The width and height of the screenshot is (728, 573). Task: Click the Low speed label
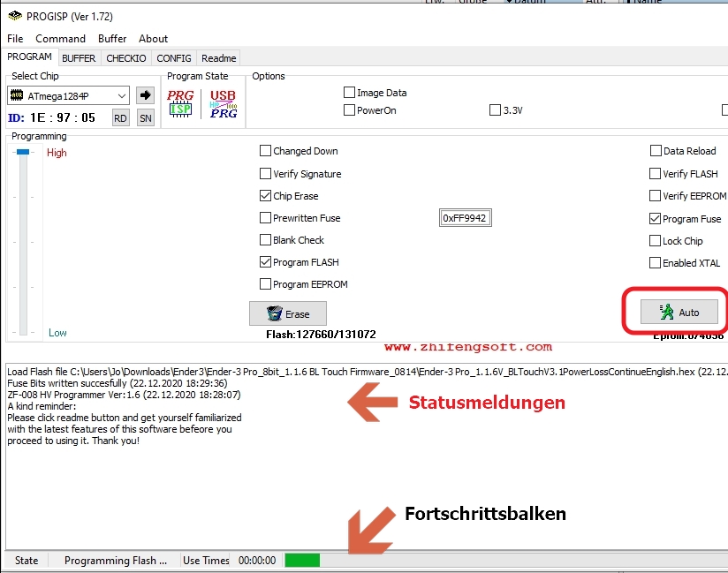(57, 333)
